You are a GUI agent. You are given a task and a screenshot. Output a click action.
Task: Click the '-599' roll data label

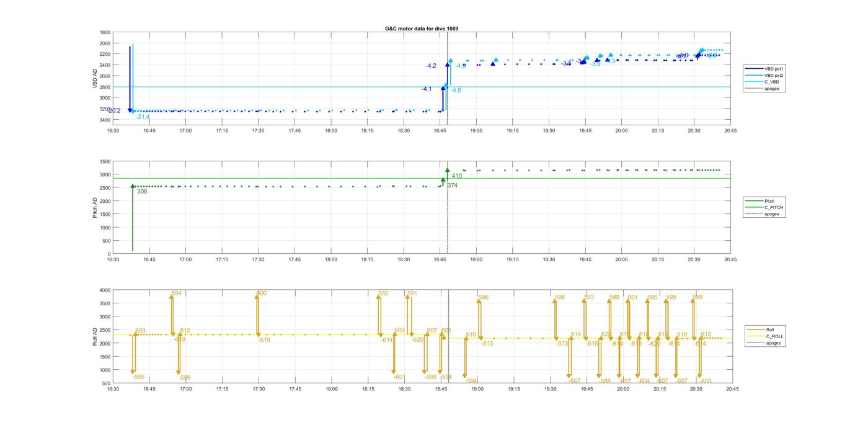[x=184, y=378]
